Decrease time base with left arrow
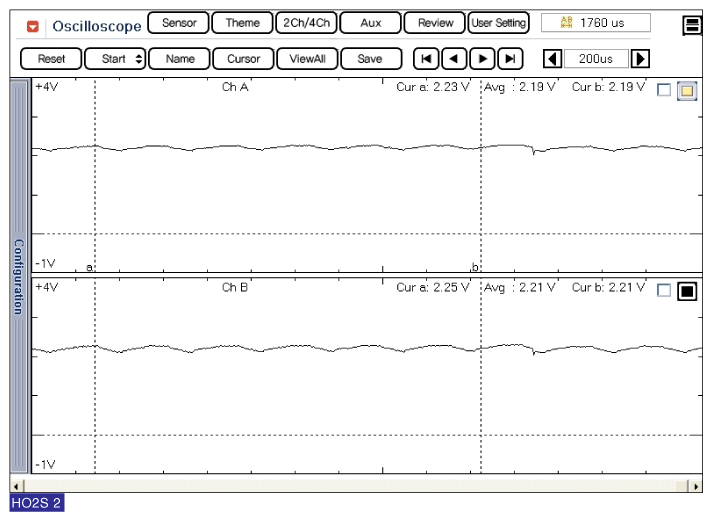 click(551, 59)
